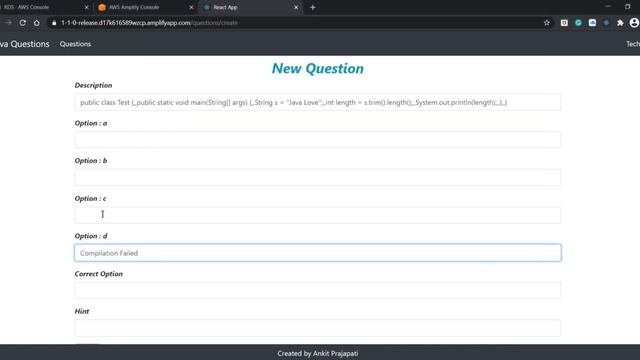
Task: Bookmark this page with the star icon
Action: [x=547, y=23]
